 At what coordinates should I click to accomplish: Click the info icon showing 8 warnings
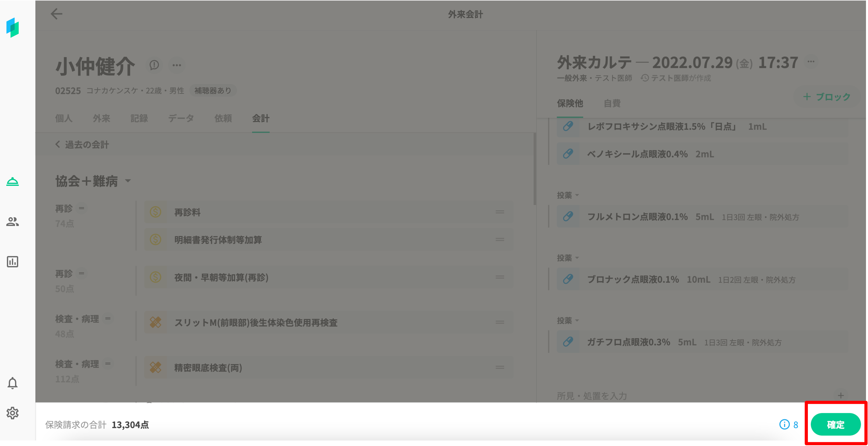[x=785, y=424]
